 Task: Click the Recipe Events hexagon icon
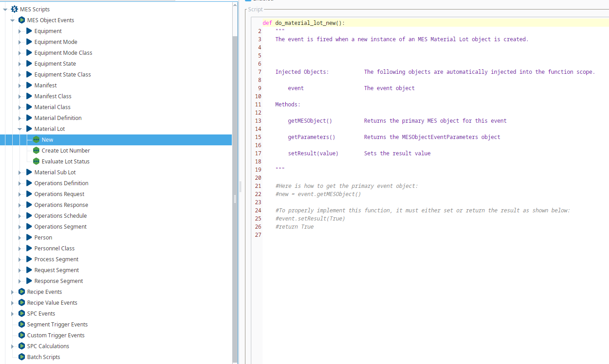(x=21, y=292)
